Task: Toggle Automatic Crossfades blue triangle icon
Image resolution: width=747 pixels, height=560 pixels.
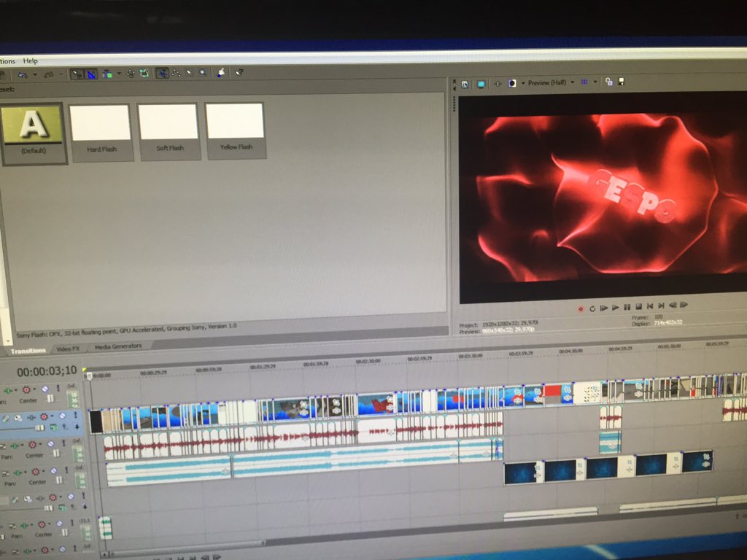Action: coord(91,74)
